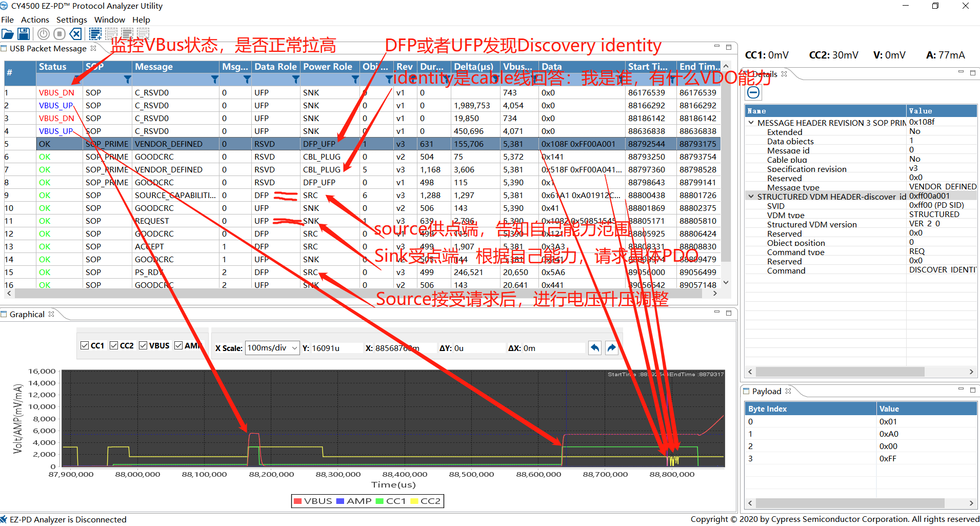Viewport: 980px width, 526px height.
Task: Click the Command DISCOVER IDENTITY detail row
Action: [x=861, y=270]
